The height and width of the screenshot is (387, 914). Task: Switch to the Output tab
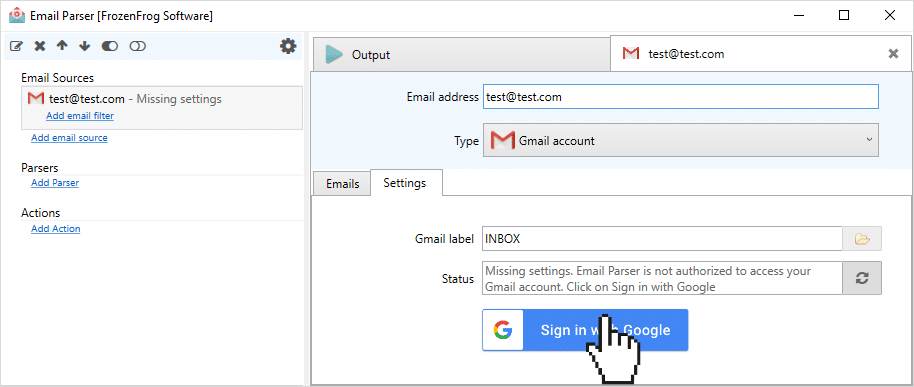[461, 55]
